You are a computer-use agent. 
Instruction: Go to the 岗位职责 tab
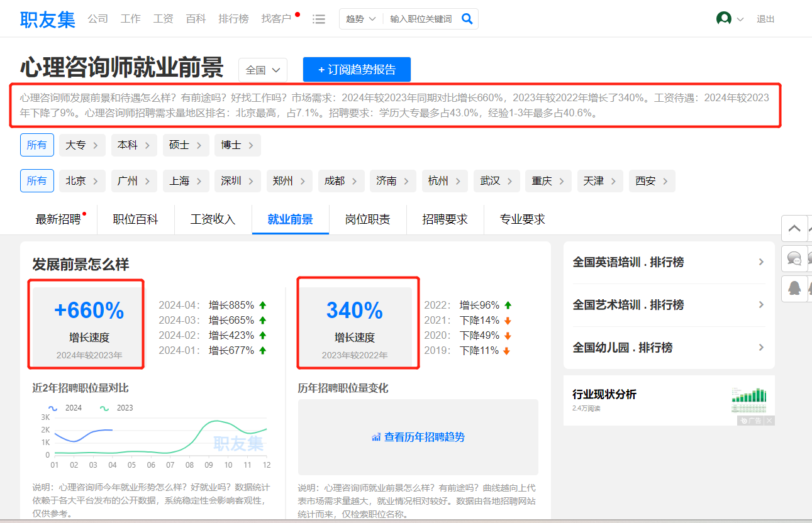(x=368, y=219)
